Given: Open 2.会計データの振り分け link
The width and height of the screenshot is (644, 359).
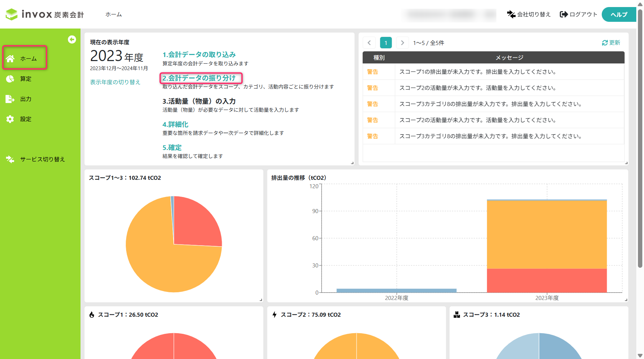Looking at the screenshot, I should point(199,78).
